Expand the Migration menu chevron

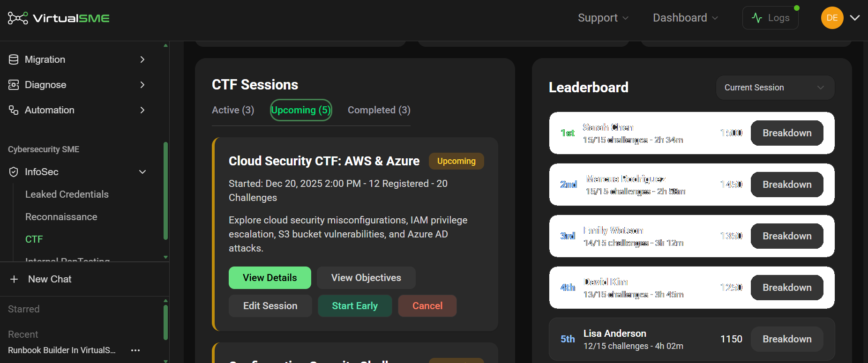[x=142, y=59]
